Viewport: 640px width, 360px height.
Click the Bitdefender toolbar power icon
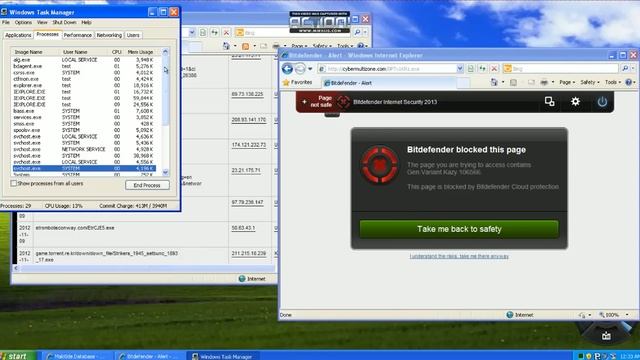602,102
